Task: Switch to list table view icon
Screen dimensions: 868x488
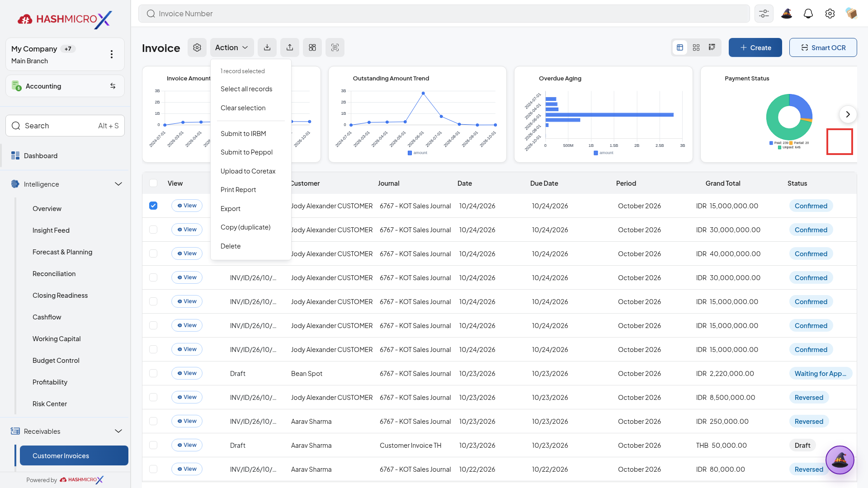Action: (x=680, y=47)
